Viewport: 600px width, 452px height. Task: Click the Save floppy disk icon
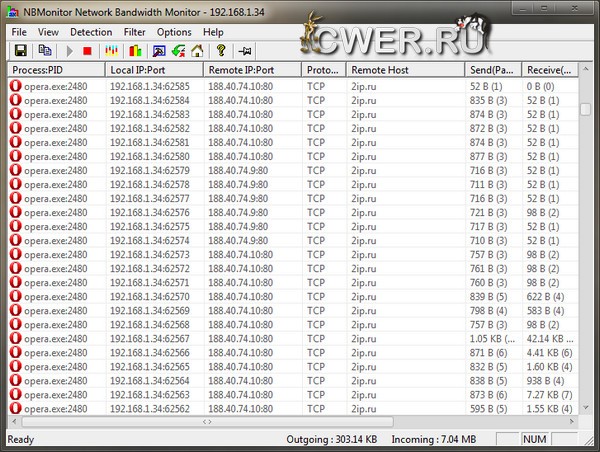click(20, 50)
